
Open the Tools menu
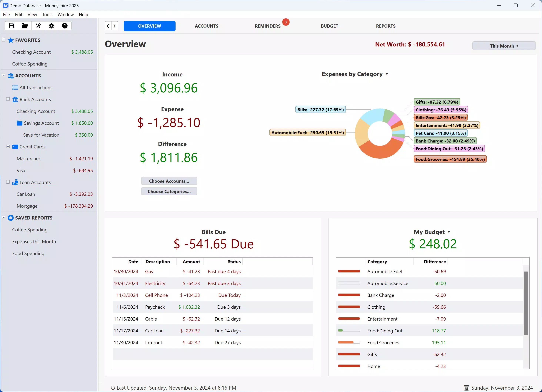pos(47,15)
